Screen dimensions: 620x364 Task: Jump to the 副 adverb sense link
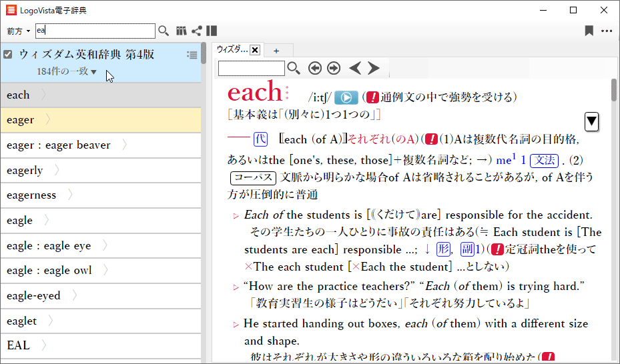click(467, 249)
